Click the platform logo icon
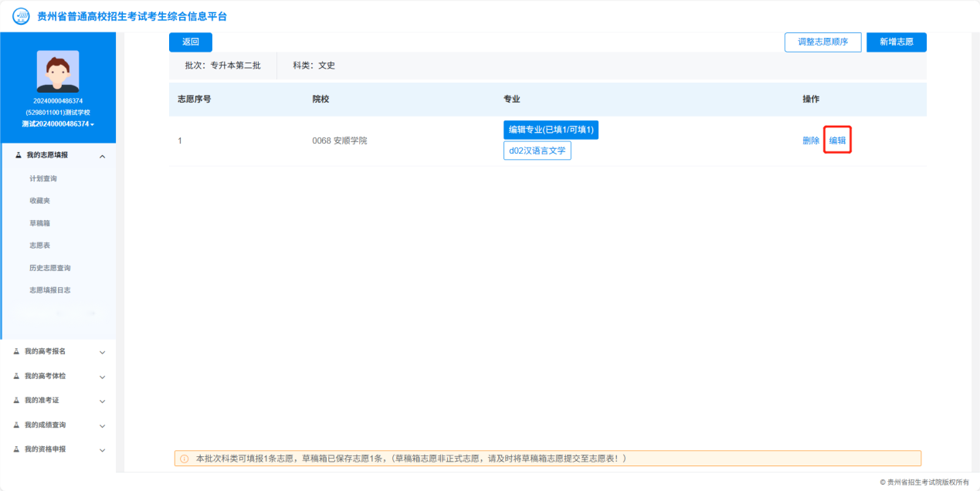 coord(21,16)
